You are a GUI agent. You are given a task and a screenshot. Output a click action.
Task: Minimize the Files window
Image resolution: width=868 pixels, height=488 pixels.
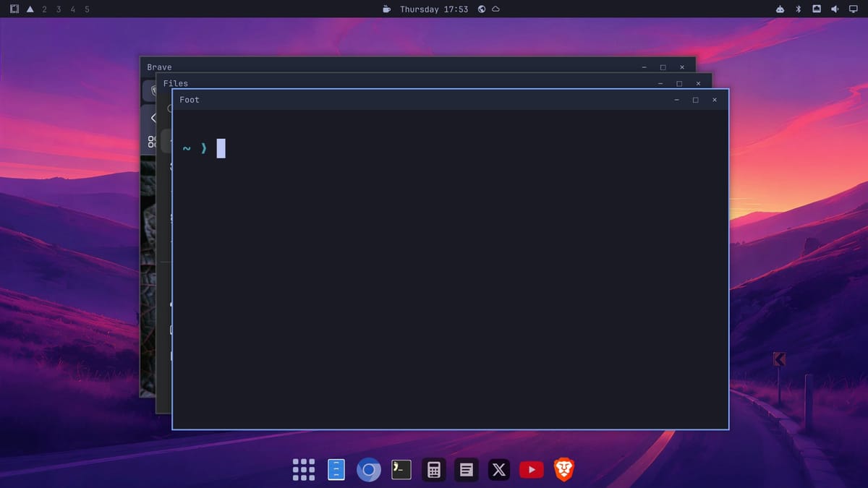tap(660, 83)
